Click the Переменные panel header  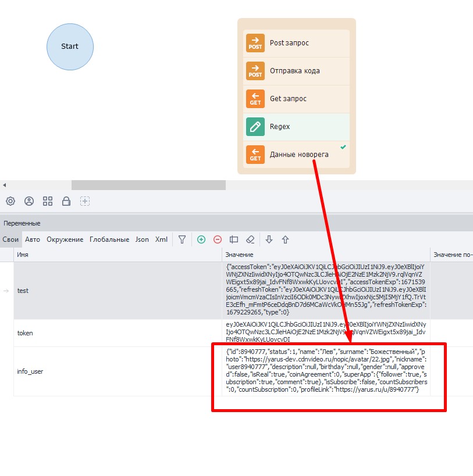pyautogui.click(x=236, y=223)
